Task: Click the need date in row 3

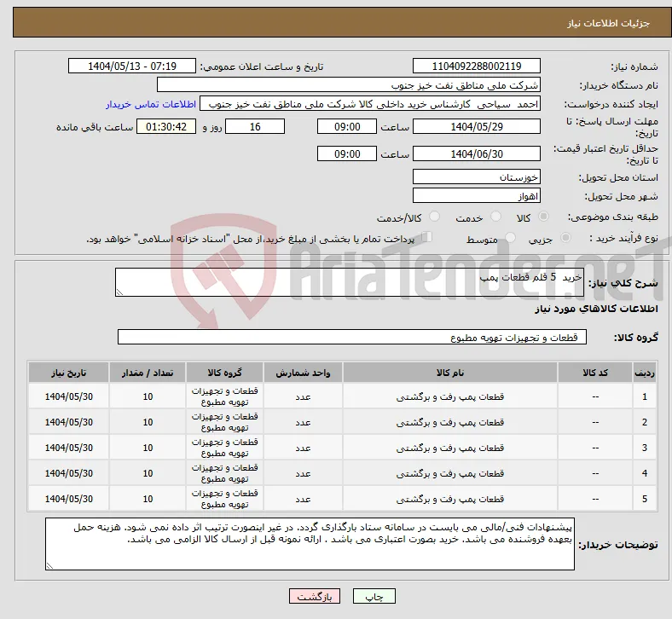Action: click(68, 448)
